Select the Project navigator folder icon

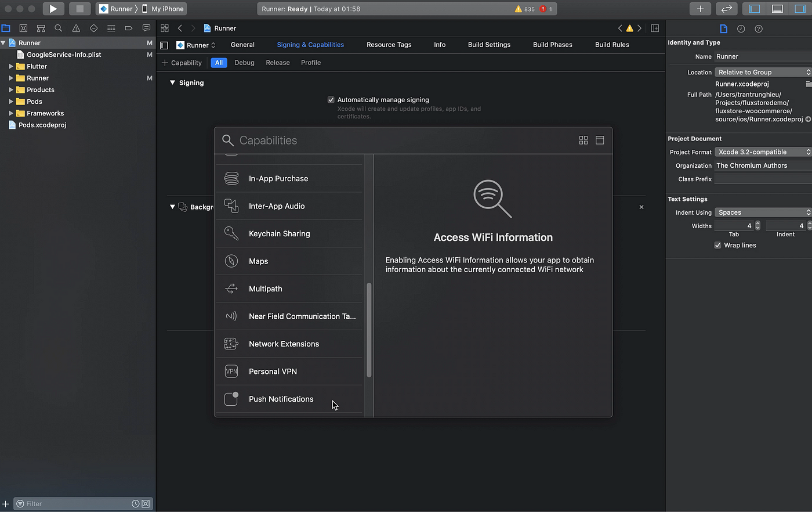(6, 28)
